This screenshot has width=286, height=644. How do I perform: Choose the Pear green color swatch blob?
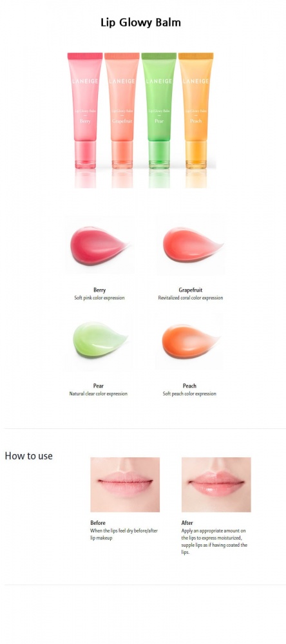tap(100, 339)
